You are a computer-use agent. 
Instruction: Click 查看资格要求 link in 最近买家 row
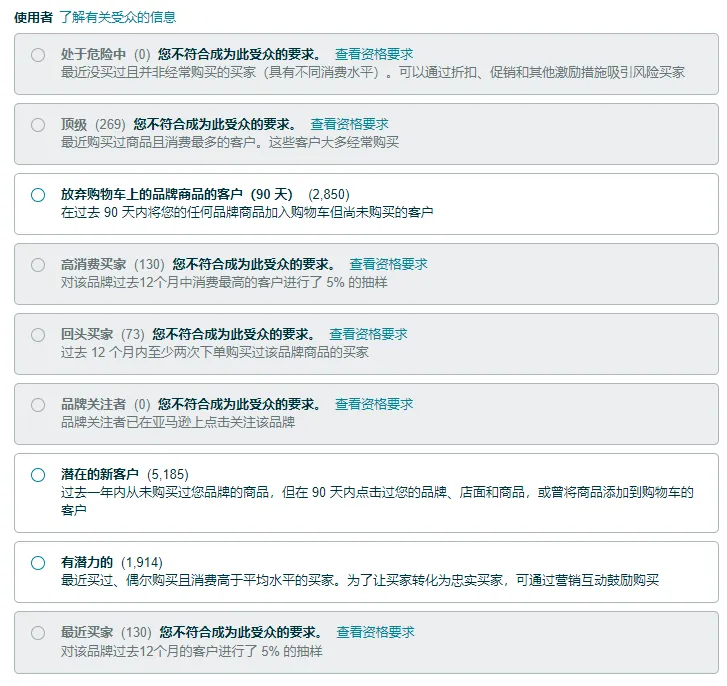[376, 632]
